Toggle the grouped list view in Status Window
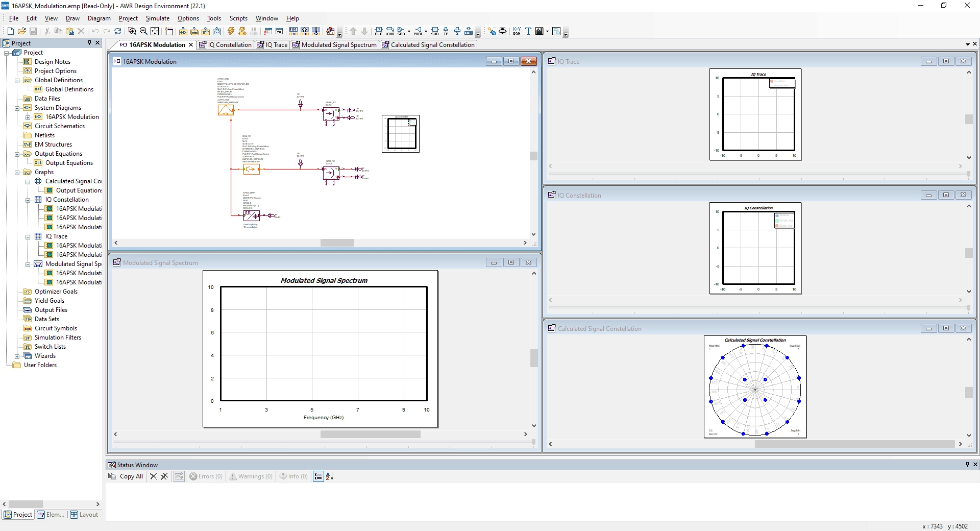This screenshot has height=531, width=980. click(318, 476)
